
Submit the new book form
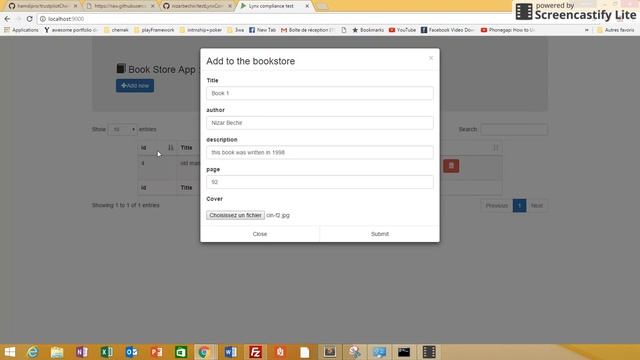point(380,234)
